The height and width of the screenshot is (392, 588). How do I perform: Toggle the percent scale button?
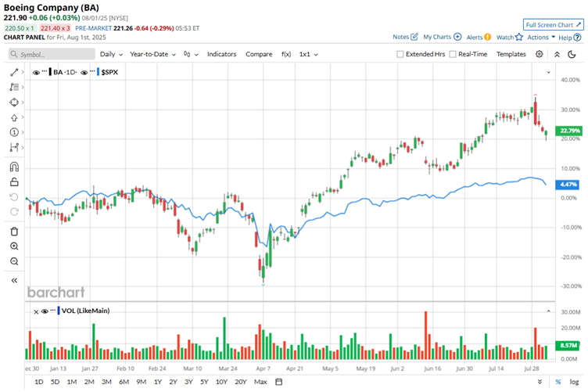[558, 382]
